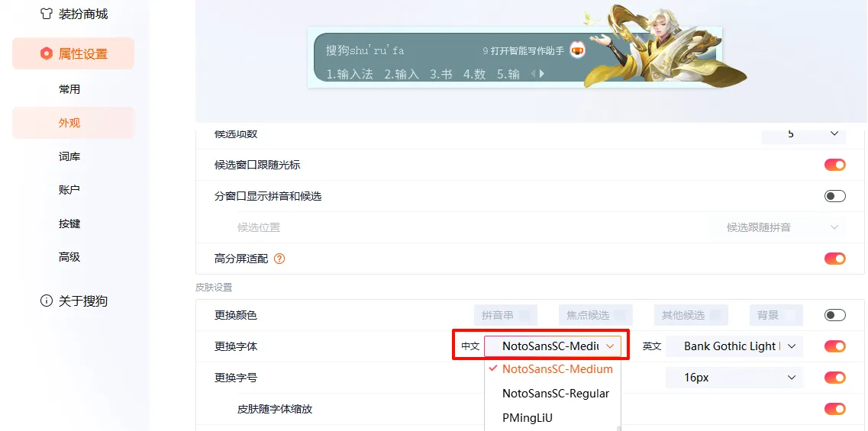868x431 pixels.
Task: Click the 皮肤设置 section label
Action: tap(214, 287)
